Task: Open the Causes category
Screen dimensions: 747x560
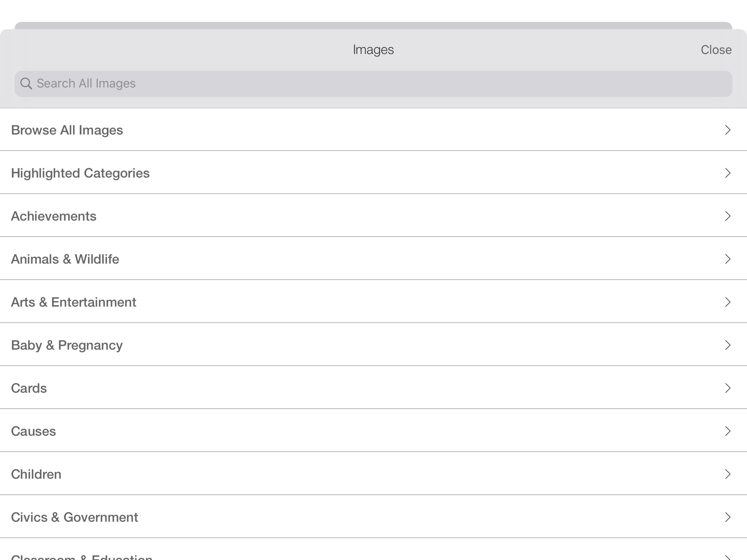Action: [x=373, y=431]
